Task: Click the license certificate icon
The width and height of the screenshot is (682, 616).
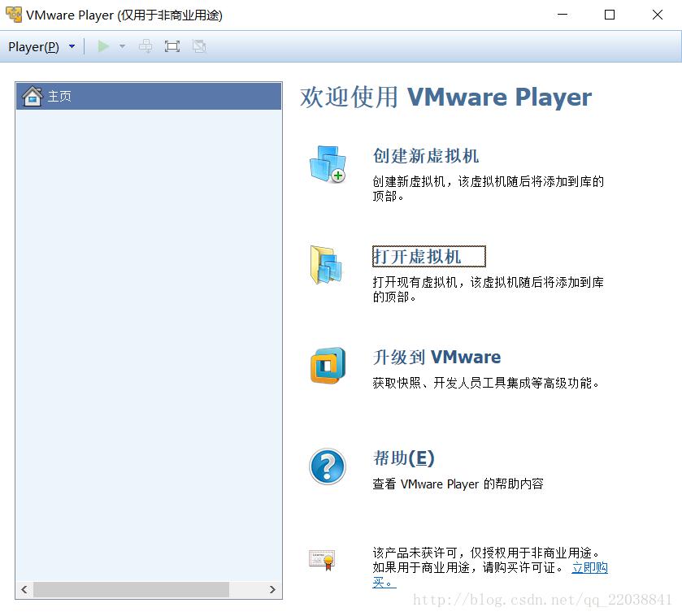Action: click(x=321, y=559)
